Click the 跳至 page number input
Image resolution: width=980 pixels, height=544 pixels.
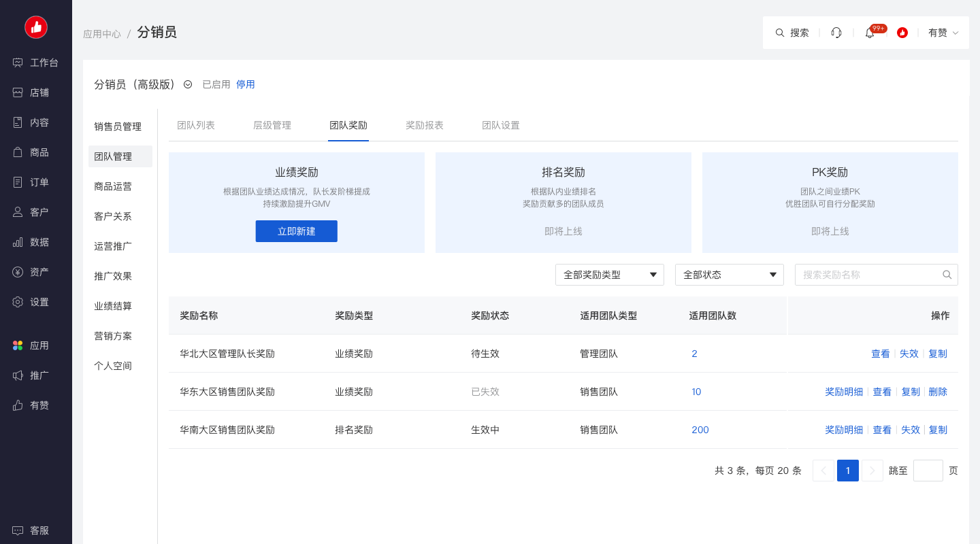[x=928, y=471]
